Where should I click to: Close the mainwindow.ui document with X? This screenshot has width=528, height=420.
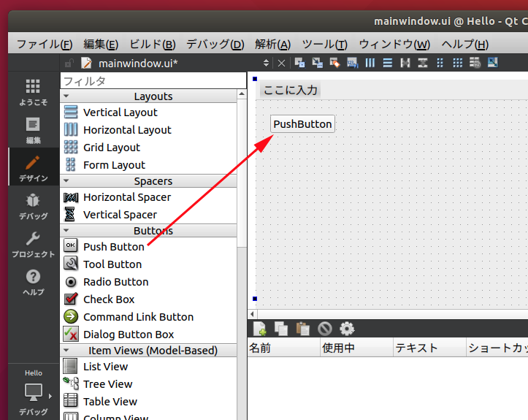[281, 64]
